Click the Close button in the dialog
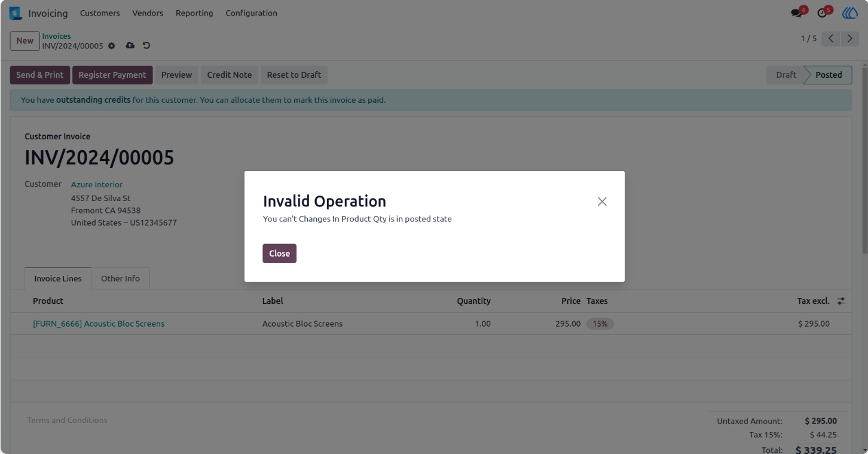The image size is (868, 454). coord(279,254)
